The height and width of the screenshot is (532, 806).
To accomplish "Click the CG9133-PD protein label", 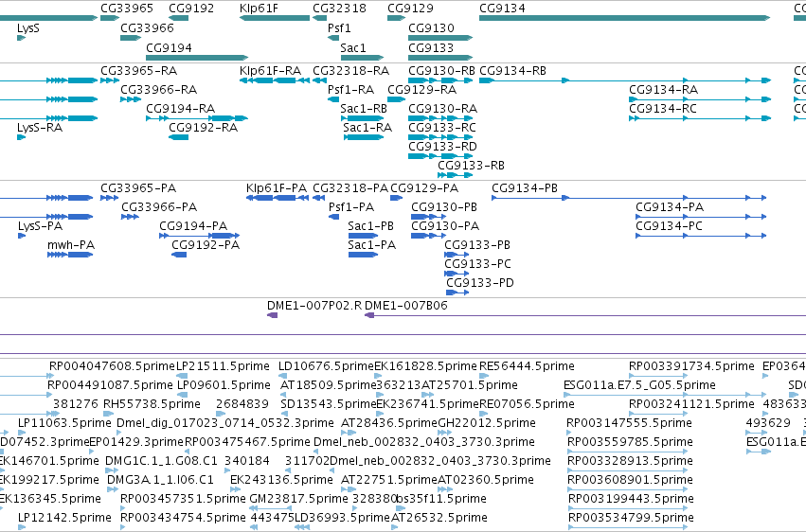I will [x=480, y=283].
